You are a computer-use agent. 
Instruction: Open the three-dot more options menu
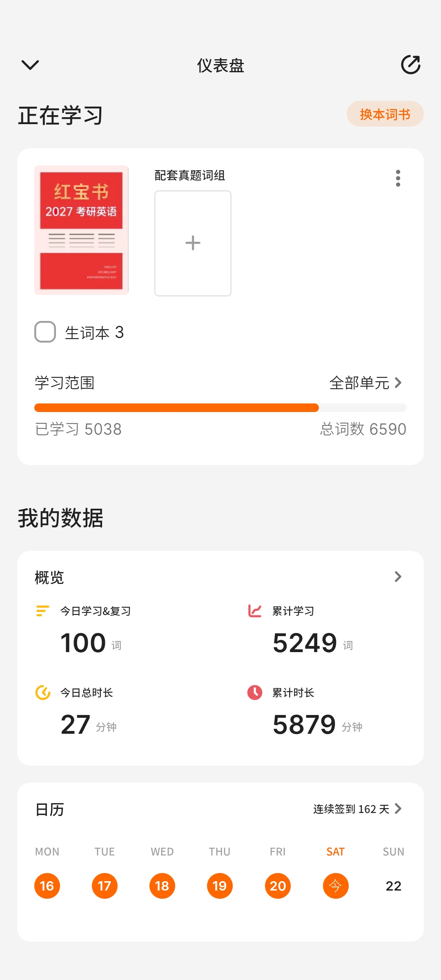(x=398, y=178)
